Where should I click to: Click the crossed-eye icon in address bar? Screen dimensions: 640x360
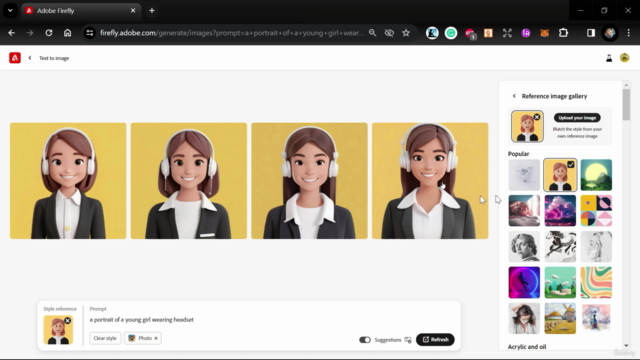pyautogui.click(x=389, y=33)
